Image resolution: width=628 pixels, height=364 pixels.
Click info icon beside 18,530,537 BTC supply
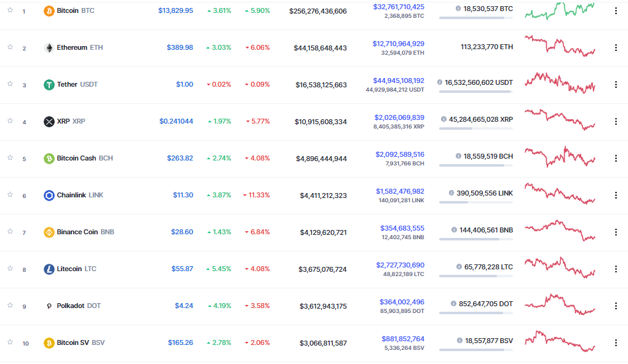click(x=458, y=9)
